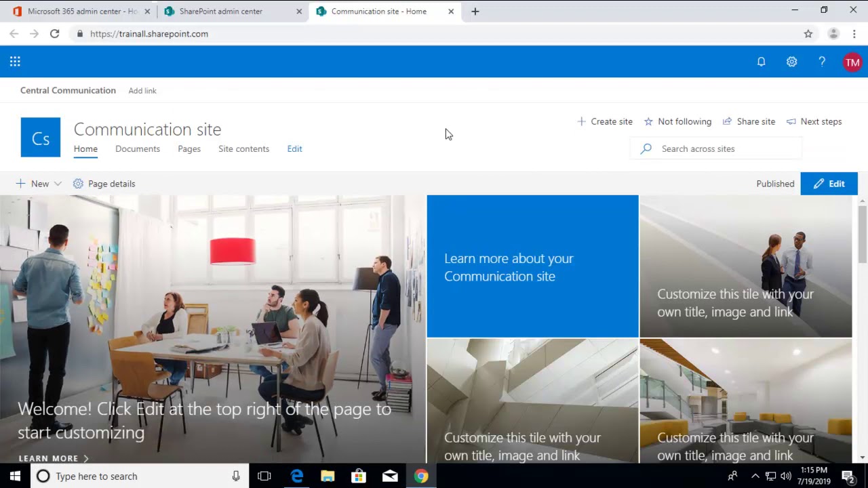Viewport: 868px width, 488px height.
Task: Open the volume control in tray
Action: coord(786,476)
